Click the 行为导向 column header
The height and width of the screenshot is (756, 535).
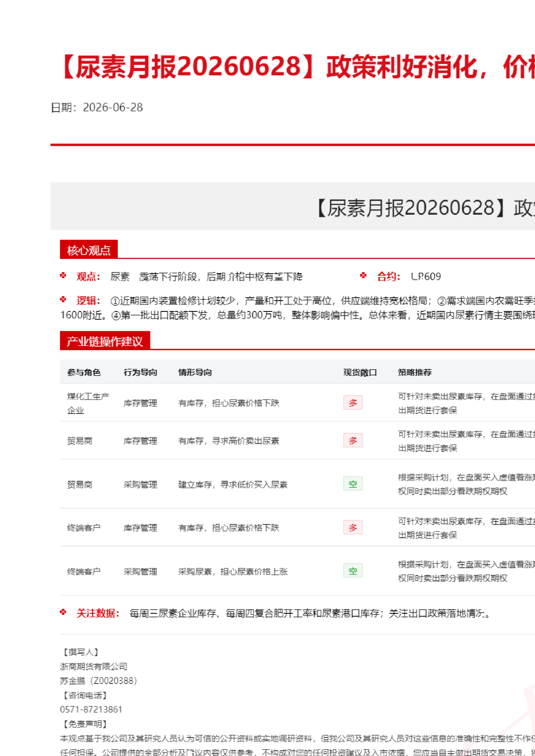coord(141,372)
